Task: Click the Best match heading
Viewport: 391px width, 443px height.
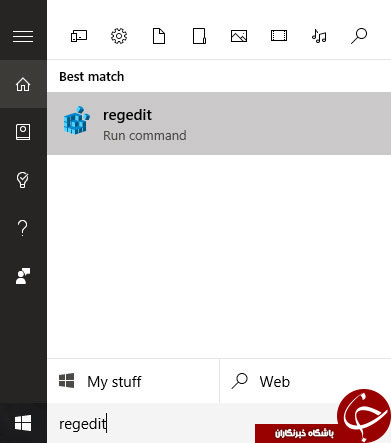Action: coord(92,77)
